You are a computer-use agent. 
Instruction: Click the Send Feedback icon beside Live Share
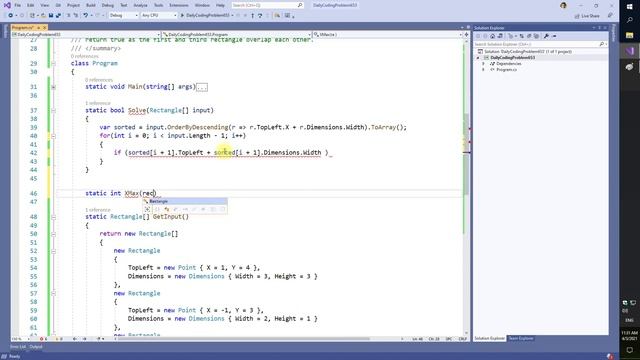coord(610,16)
